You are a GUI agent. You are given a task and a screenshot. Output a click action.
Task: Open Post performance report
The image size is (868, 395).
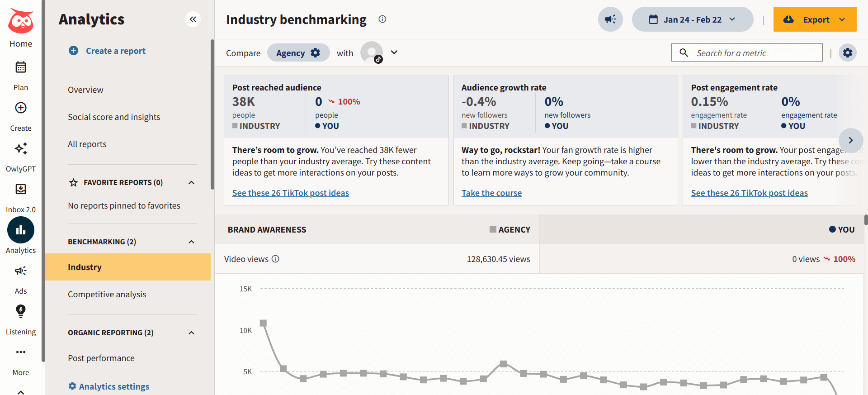click(x=101, y=358)
